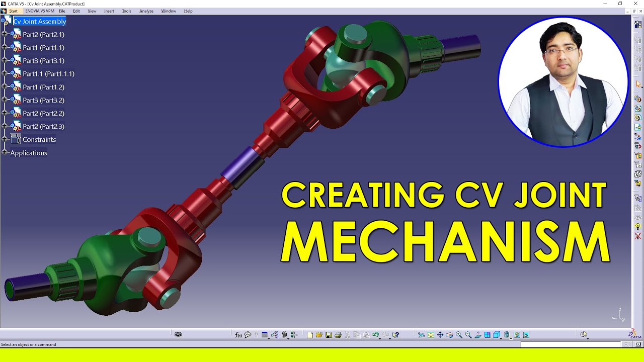Expand the Applications tree node
644x362 pixels.
5,152
